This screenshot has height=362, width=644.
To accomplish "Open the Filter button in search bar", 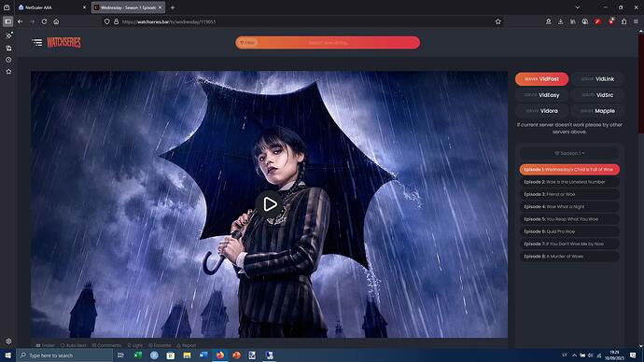I will pyautogui.click(x=247, y=43).
